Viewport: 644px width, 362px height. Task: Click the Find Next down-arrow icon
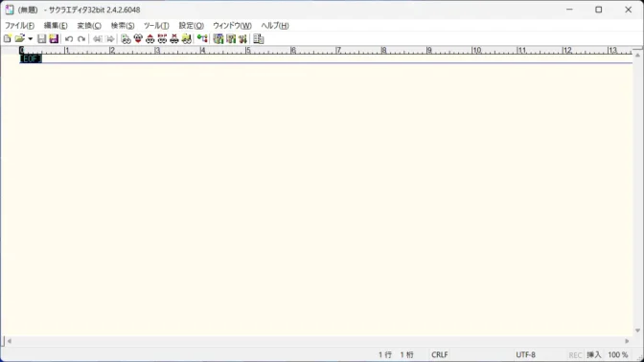tap(138, 39)
